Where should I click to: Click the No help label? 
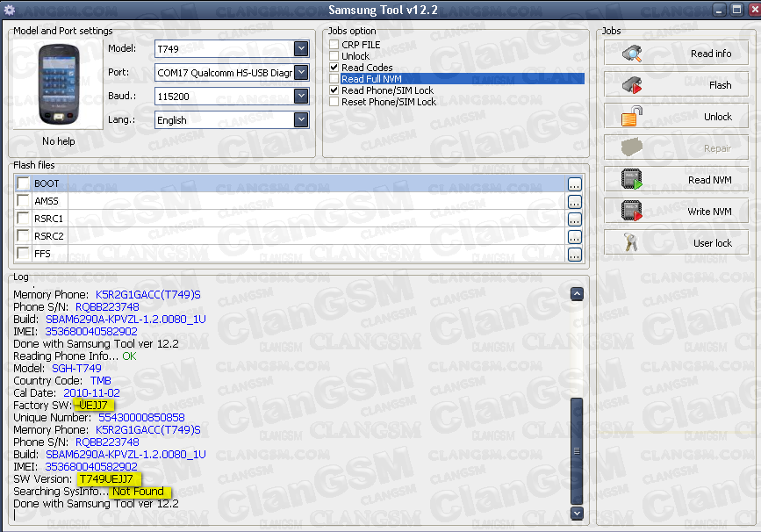[59, 141]
